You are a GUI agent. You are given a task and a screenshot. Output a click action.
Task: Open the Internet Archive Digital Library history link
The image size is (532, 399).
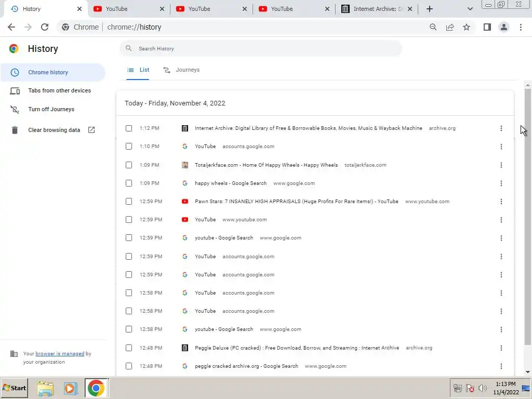point(309,128)
